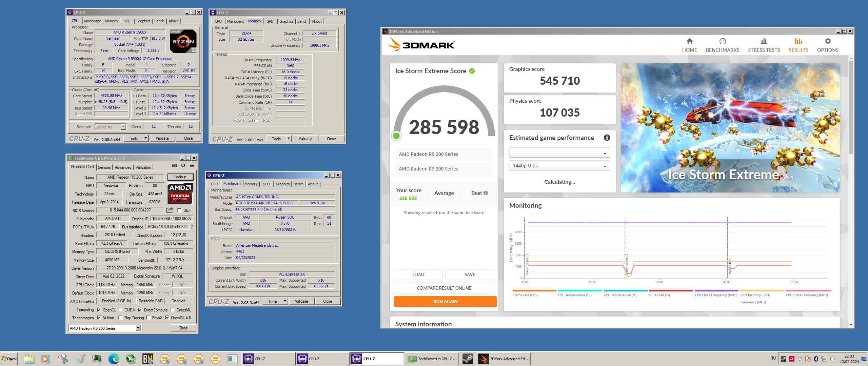Viewport: 868px width, 366px height.
Task: Open Graphics tab in CPU-Z Mainboard window
Action: tap(282, 184)
